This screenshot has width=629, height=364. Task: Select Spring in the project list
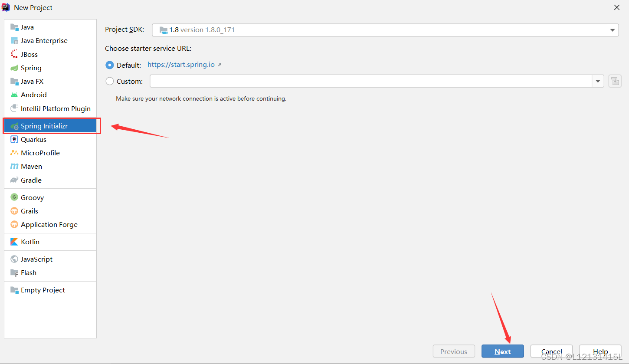(x=50, y=68)
